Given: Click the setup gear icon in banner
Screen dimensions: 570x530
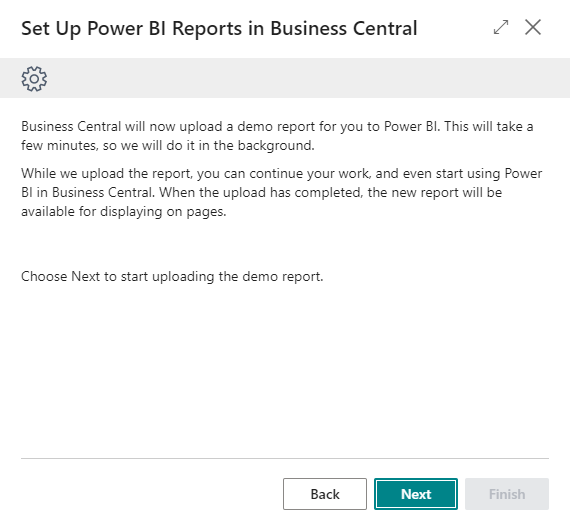Looking at the screenshot, I should 34,79.
